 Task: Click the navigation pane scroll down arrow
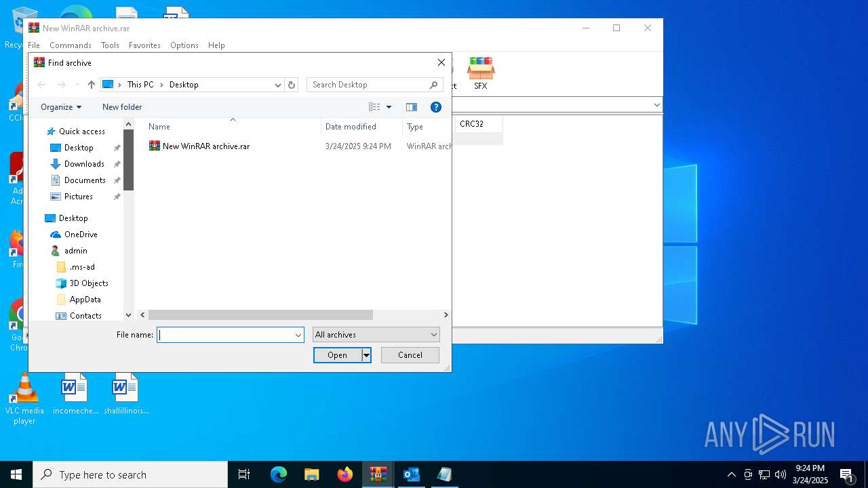[128, 315]
